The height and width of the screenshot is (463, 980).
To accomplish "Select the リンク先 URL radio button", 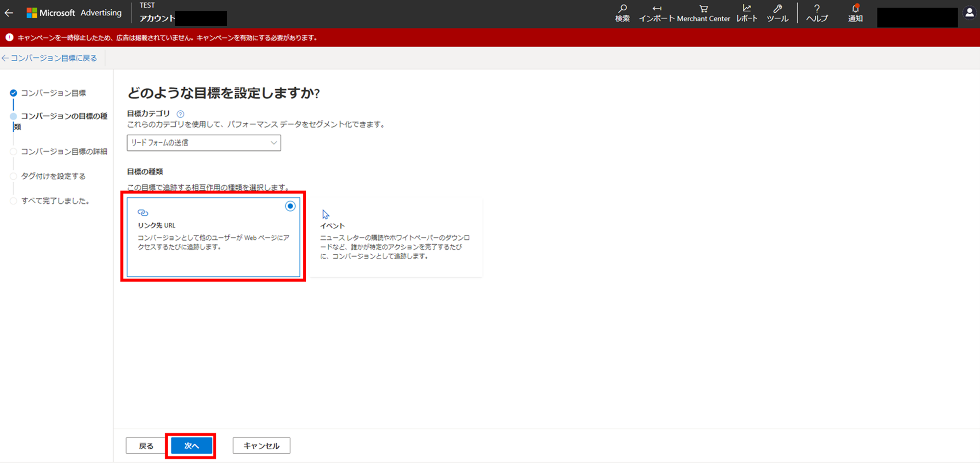I will 290,206.
